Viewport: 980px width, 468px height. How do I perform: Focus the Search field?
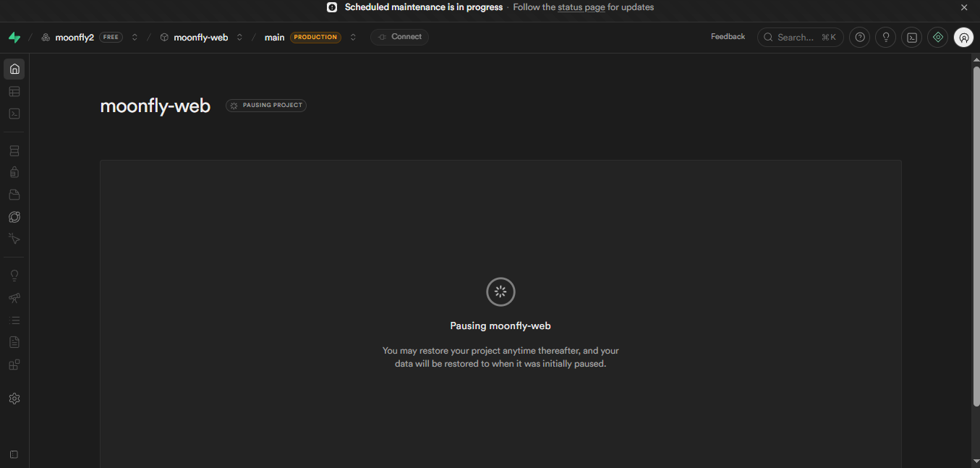pyautogui.click(x=800, y=38)
